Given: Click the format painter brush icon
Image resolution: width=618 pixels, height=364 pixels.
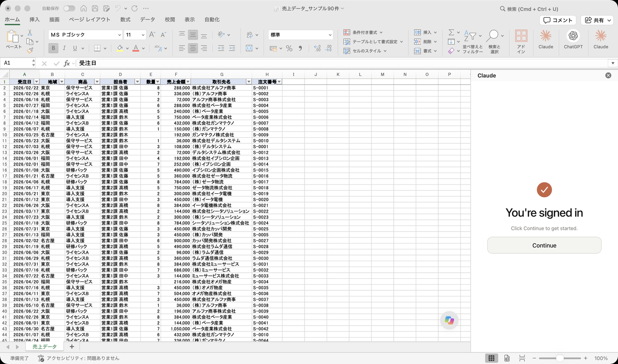Looking at the screenshot, I should (30, 51).
